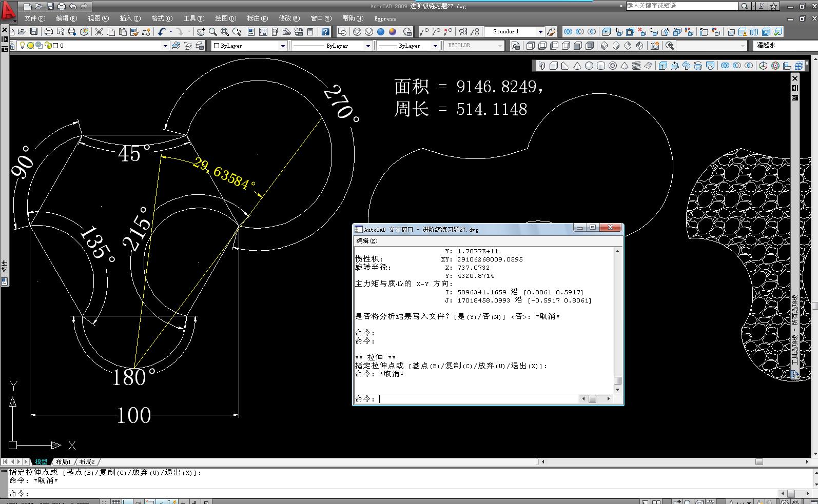Open the ByLayer color control dropdown
Viewport: 818px width, 504px height.
pos(249,46)
